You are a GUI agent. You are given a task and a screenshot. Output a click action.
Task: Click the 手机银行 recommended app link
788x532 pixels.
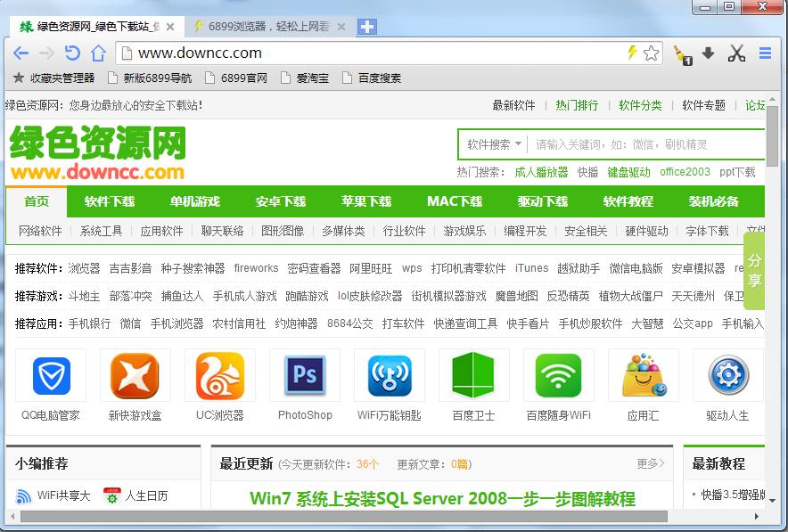(x=89, y=324)
